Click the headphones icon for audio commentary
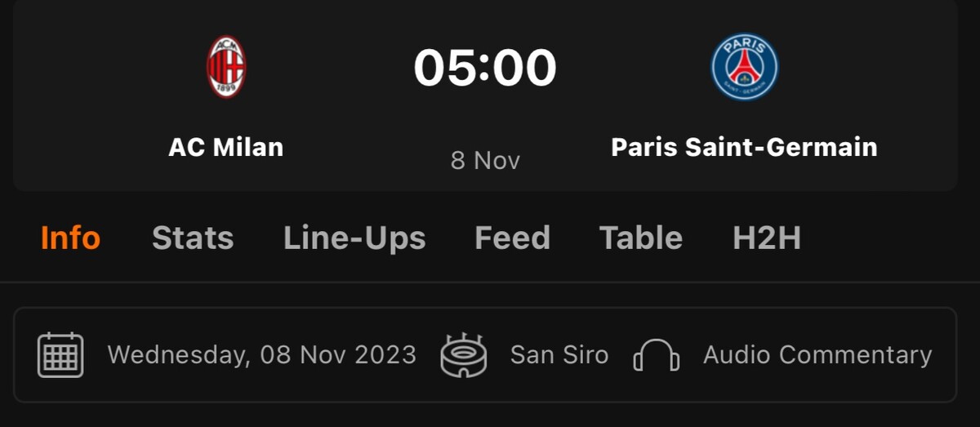The width and height of the screenshot is (980, 427). [657, 355]
